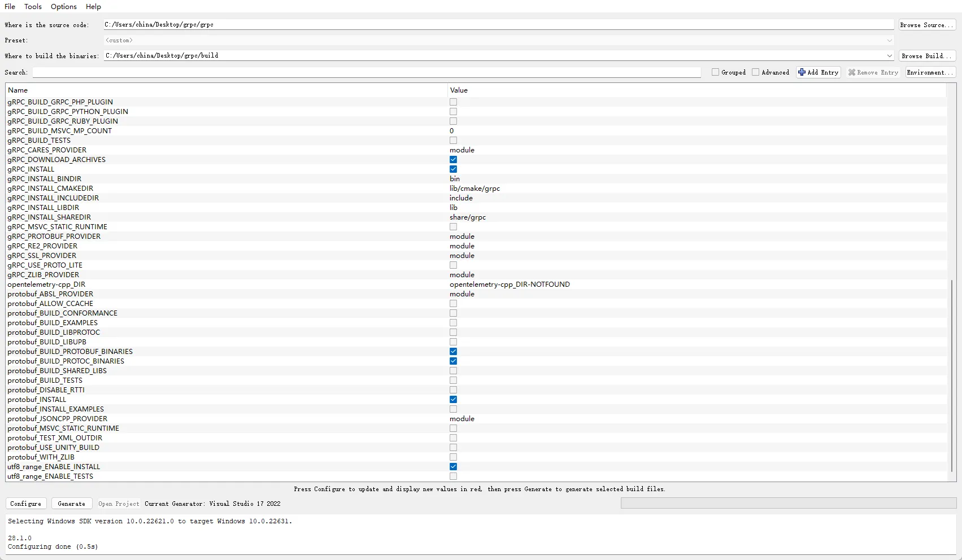Image resolution: width=962 pixels, height=560 pixels.
Task: Select the gRPC_INSTALL_BINDIR value bin
Action: pyautogui.click(x=455, y=179)
